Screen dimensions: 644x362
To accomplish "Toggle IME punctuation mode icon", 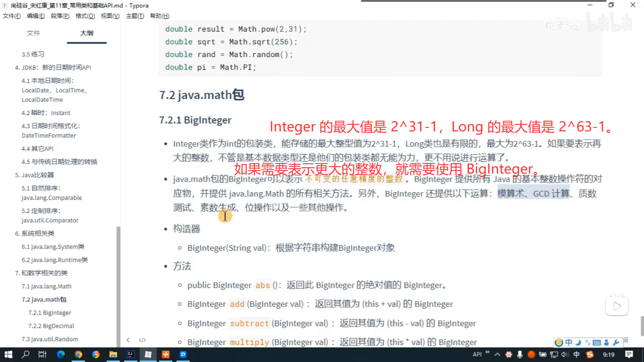I will (x=588, y=343).
